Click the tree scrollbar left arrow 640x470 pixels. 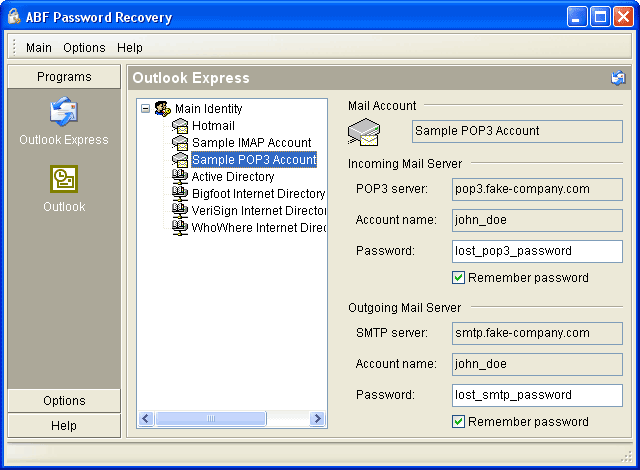point(146,418)
